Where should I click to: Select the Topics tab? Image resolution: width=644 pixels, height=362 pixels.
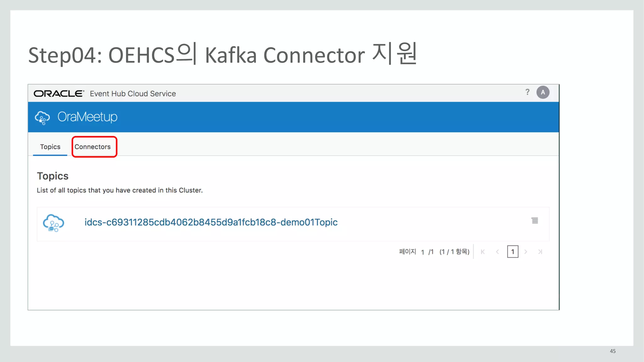pos(50,147)
